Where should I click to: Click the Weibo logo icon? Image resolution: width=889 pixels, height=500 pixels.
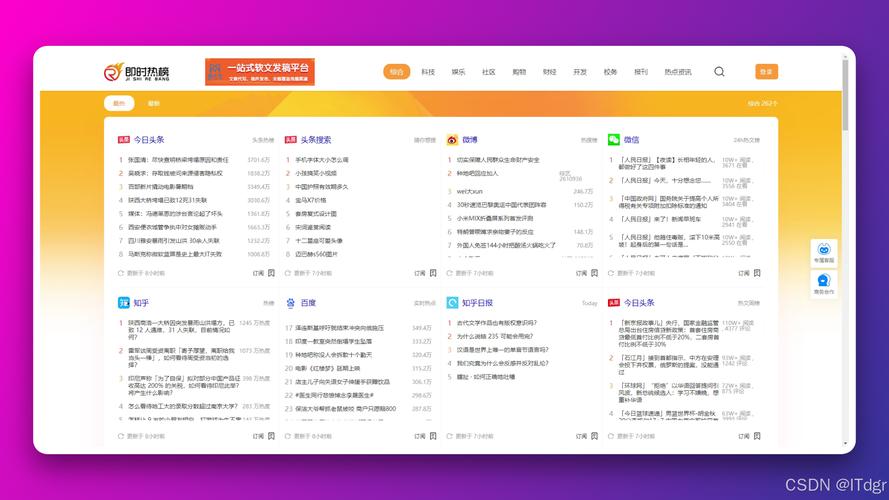(452, 140)
